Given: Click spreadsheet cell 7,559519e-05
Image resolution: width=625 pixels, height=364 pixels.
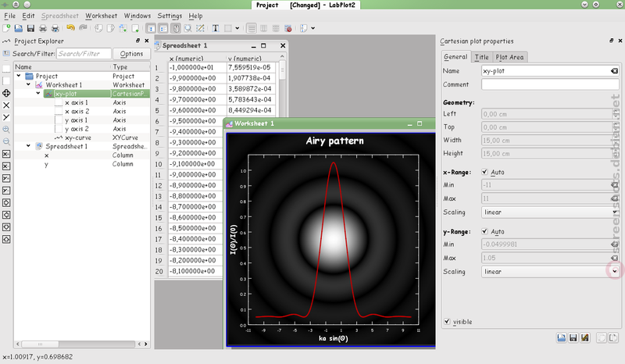Looking at the screenshot, I should (x=250, y=67).
